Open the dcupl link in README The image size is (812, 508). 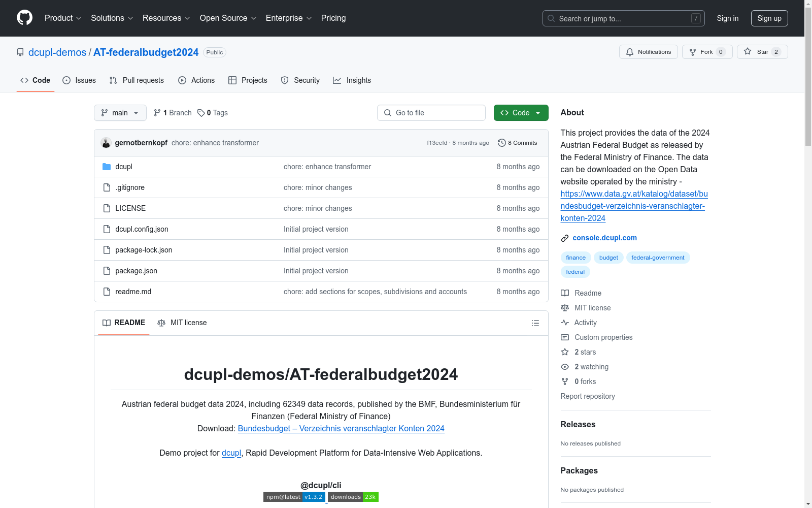click(x=231, y=453)
